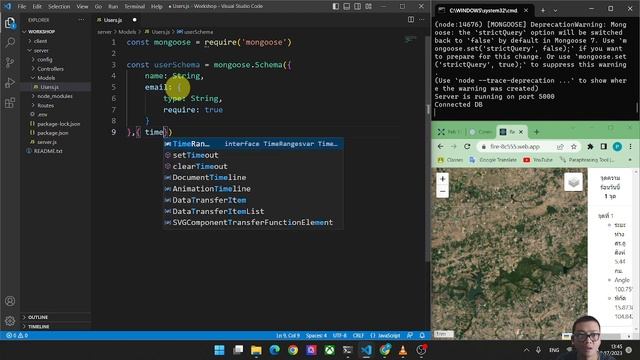The width and height of the screenshot is (640, 360).
Task: Open the Accounts menu in the activity bar
Action: (10, 301)
